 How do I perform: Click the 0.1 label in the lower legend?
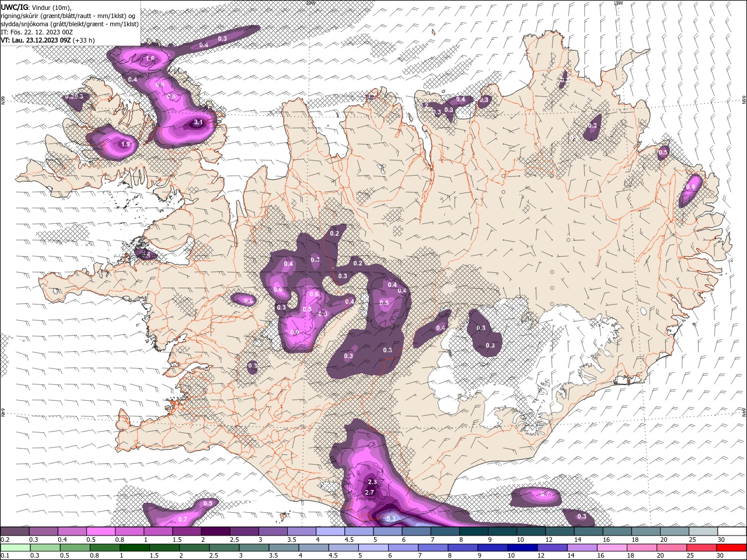pos(5,555)
